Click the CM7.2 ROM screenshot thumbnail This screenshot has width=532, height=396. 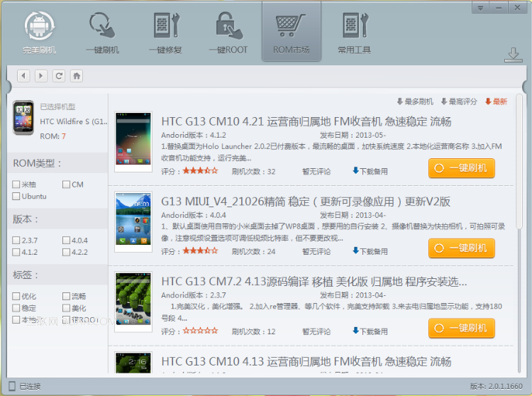pos(133,302)
